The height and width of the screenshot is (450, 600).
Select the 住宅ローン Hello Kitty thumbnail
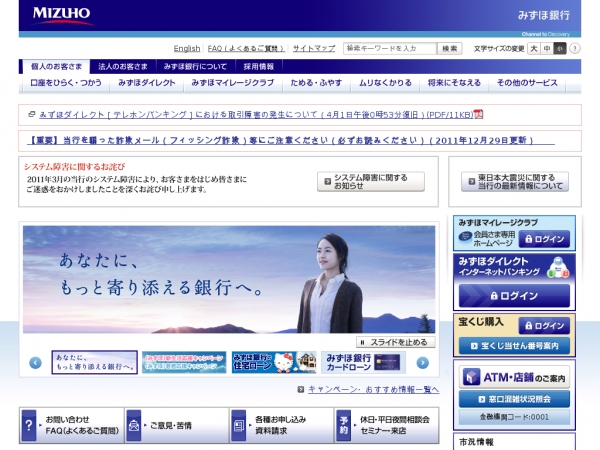(x=274, y=362)
